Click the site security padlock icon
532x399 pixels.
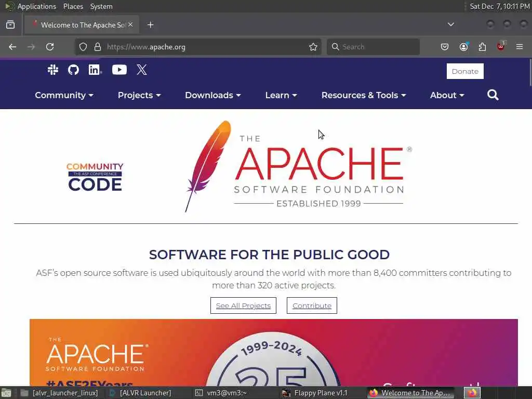[98, 47]
